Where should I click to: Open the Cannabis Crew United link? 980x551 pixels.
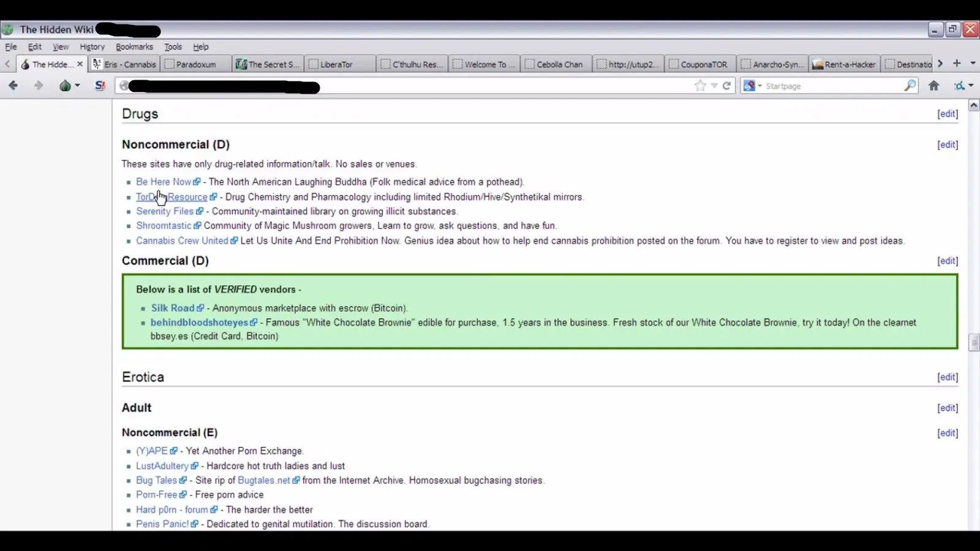(182, 241)
